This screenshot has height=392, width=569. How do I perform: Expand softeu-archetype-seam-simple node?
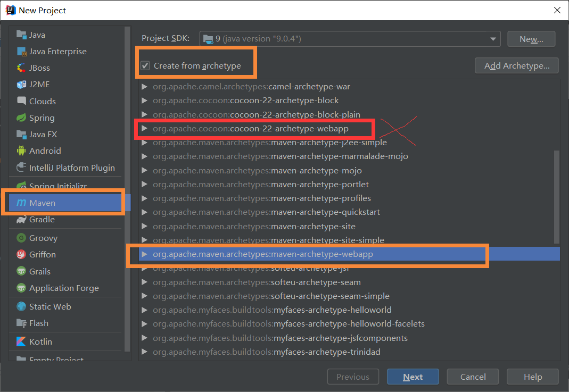click(x=144, y=296)
